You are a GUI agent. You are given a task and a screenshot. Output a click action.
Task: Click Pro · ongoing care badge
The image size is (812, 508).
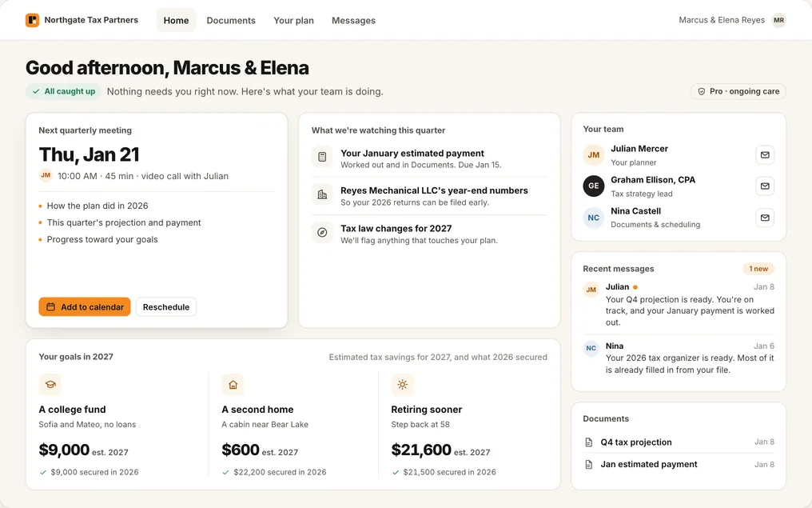(x=738, y=91)
